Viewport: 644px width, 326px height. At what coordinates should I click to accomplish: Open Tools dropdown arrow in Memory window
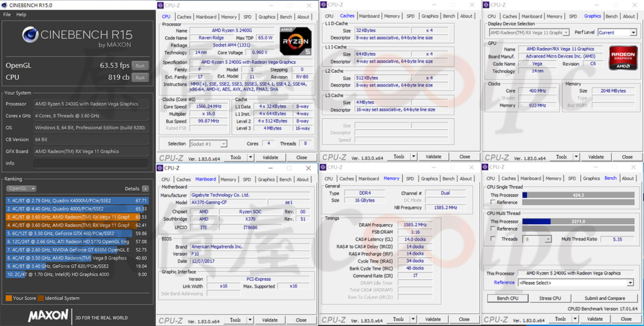click(x=413, y=320)
